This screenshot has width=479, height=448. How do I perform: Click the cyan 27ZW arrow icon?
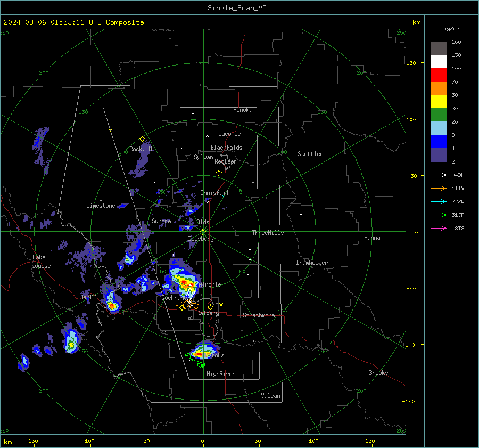point(439,201)
